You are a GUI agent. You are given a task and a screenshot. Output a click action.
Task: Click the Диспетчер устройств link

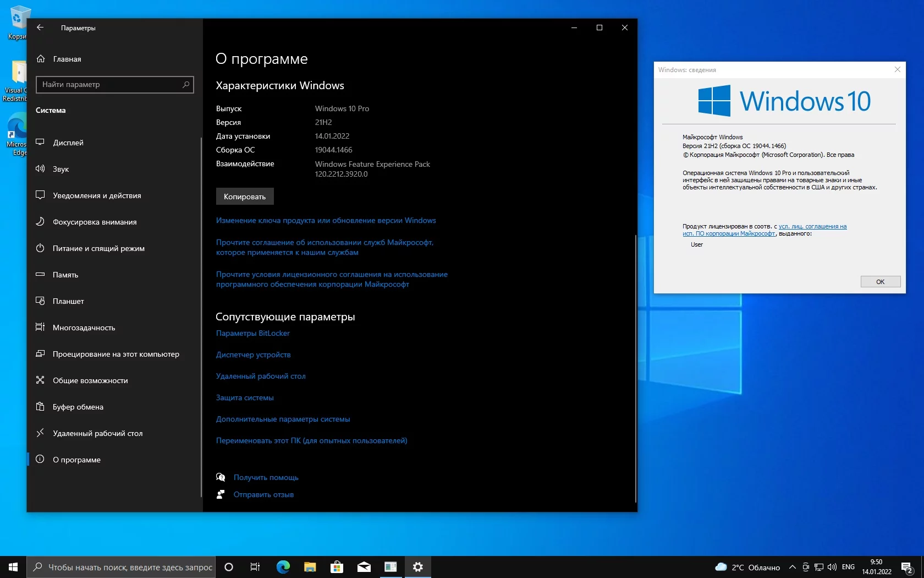pos(253,355)
